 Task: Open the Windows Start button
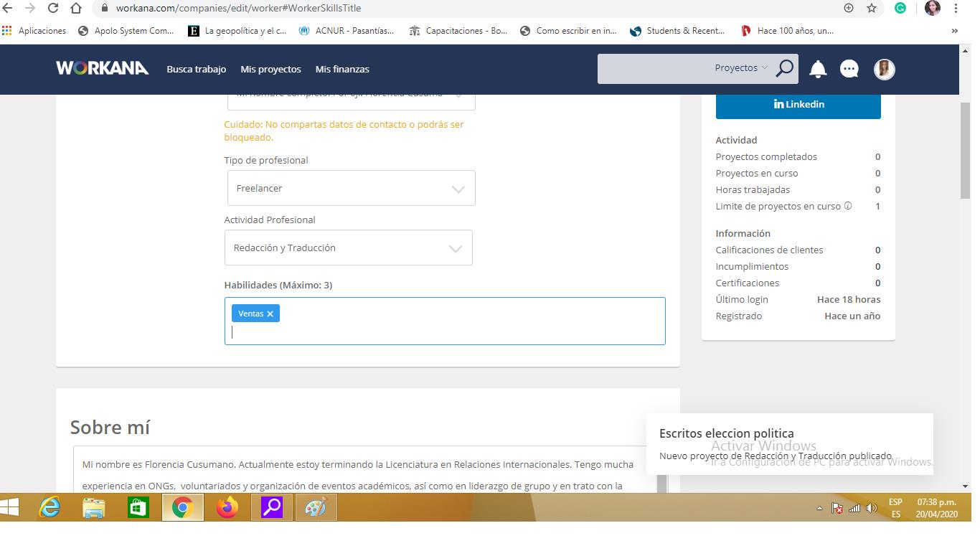coord(9,508)
